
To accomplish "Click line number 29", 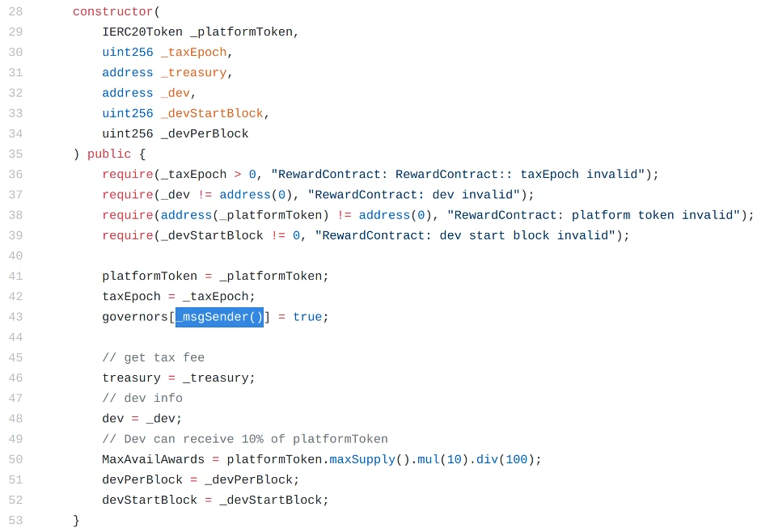I will point(15,32).
